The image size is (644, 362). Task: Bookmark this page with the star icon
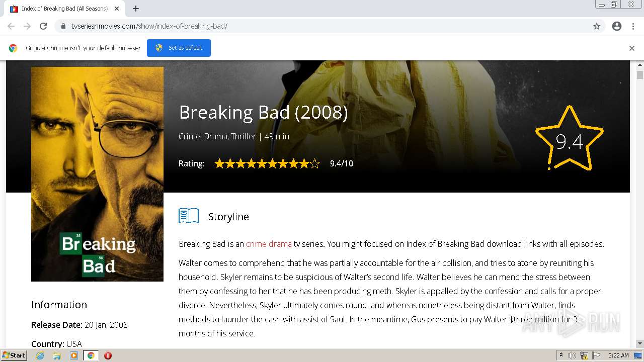pos(597,26)
